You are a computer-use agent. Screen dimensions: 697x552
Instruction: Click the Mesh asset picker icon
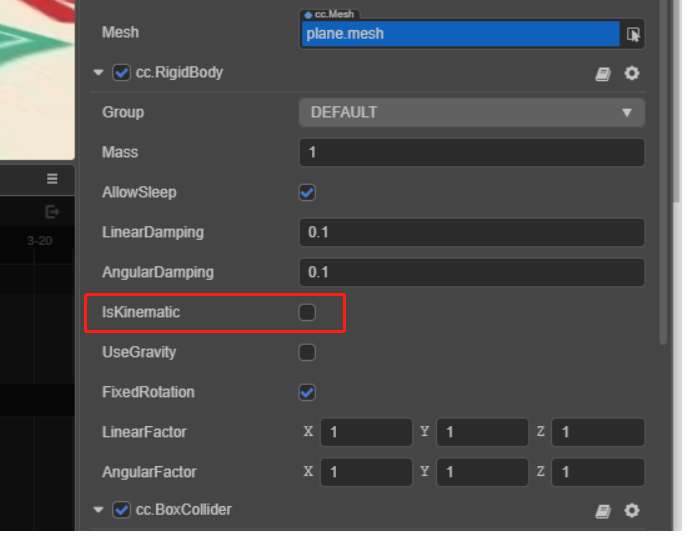click(x=633, y=34)
